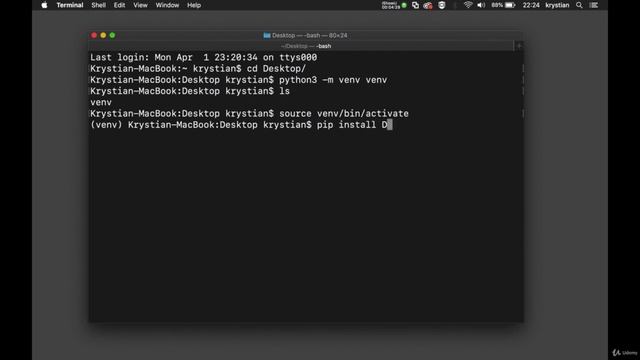The height and width of the screenshot is (360, 640).
Task: Open Spotlight search magnifier icon
Action: 579,5
